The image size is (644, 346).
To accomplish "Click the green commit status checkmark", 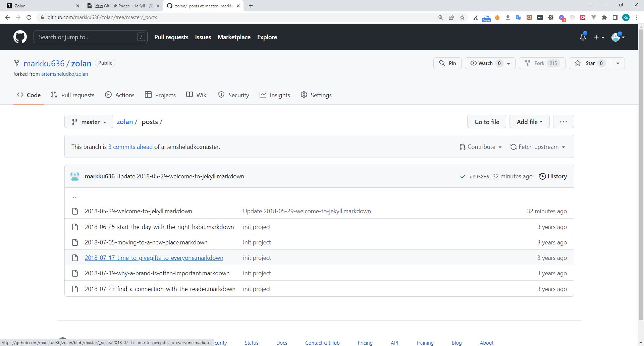I will click(463, 177).
